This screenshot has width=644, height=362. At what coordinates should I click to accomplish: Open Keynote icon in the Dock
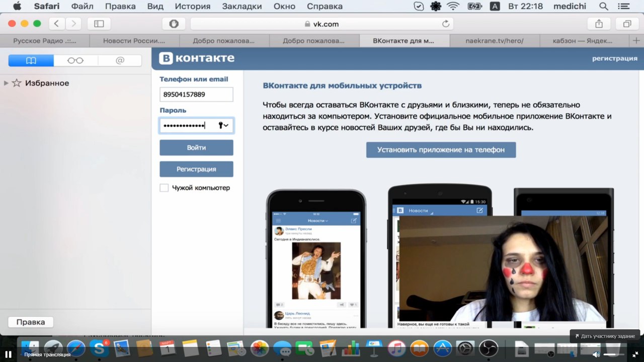point(374,348)
